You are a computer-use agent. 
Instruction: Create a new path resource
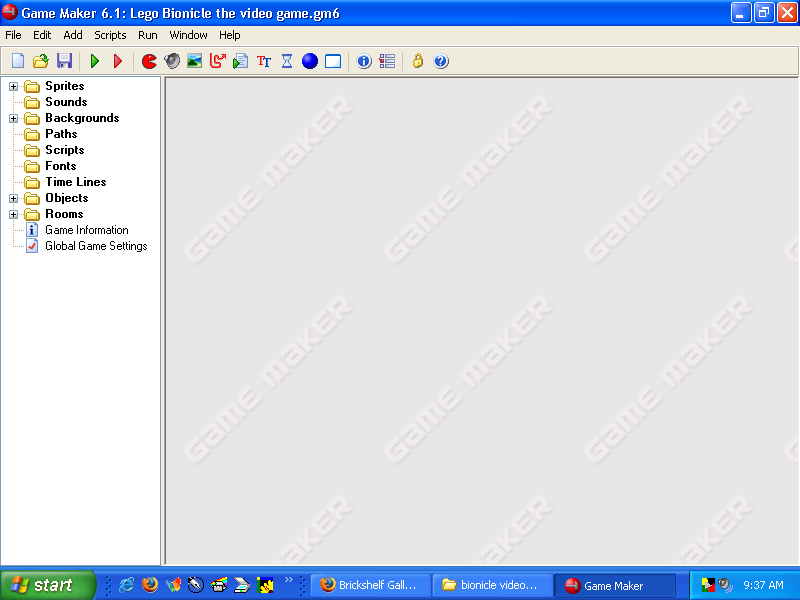pyautogui.click(x=218, y=61)
